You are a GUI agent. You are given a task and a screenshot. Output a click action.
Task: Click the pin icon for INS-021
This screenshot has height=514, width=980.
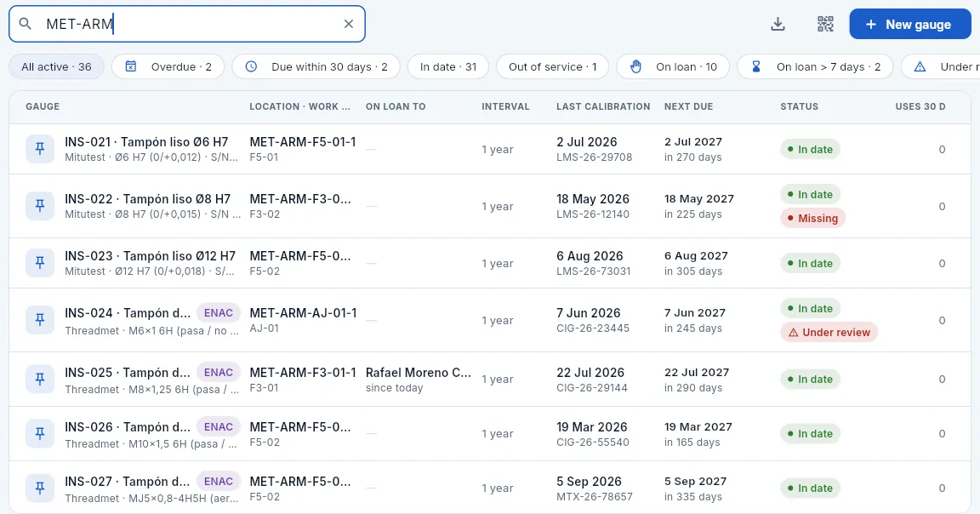(40, 149)
